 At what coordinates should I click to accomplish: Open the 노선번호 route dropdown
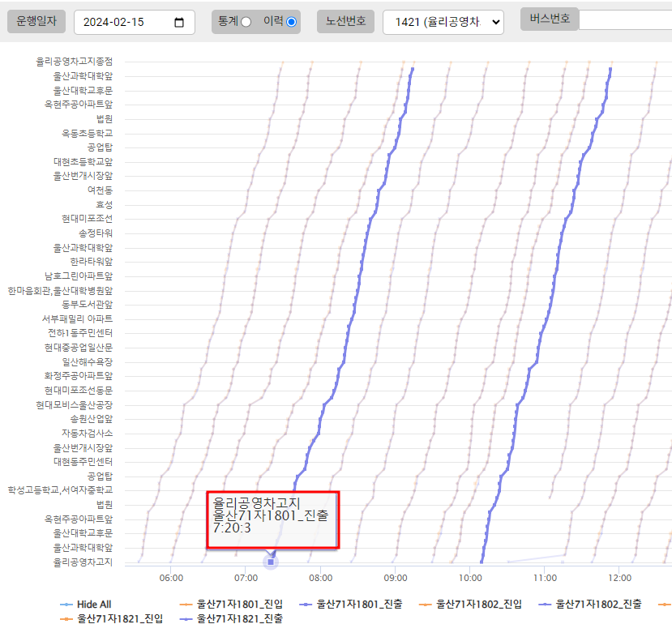point(443,23)
